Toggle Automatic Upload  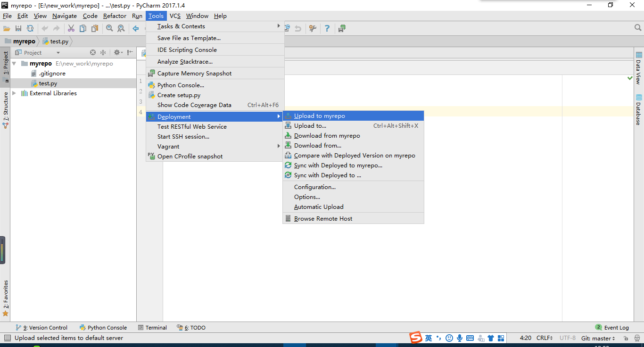pos(353,207)
